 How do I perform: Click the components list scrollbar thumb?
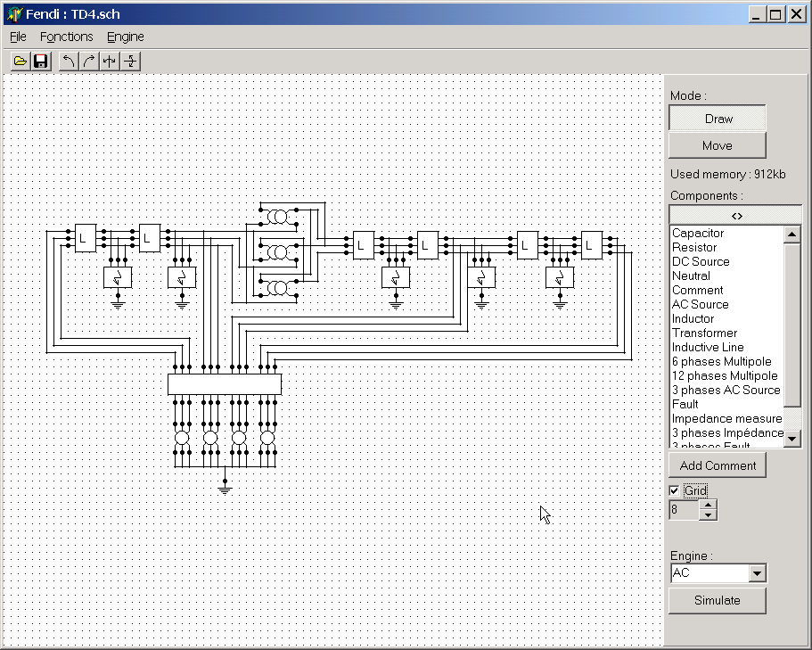[792, 325]
